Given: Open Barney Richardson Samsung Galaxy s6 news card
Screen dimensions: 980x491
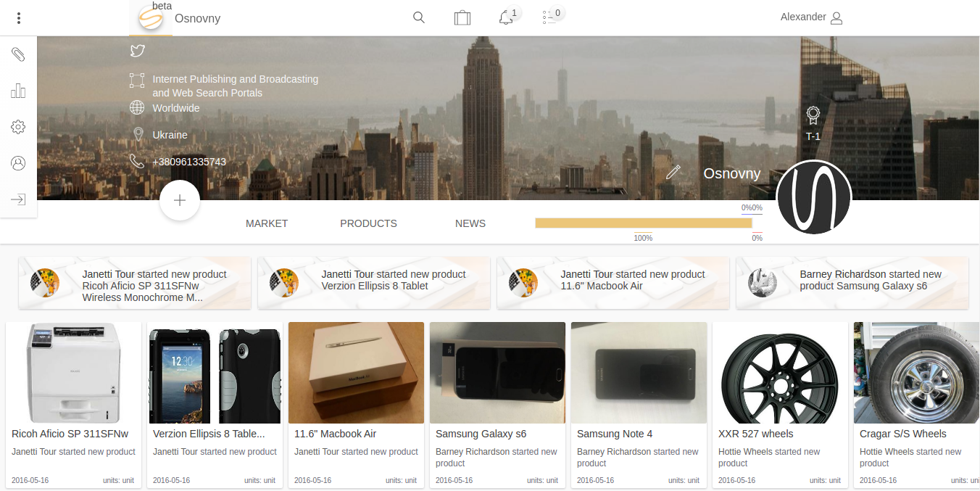Looking at the screenshot, I should pos(852,283).
